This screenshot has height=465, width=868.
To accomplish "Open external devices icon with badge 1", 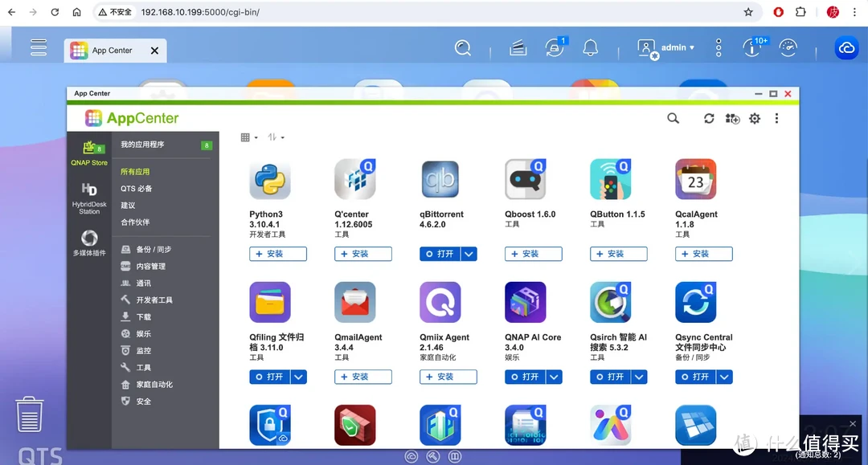I will point(555,47).
